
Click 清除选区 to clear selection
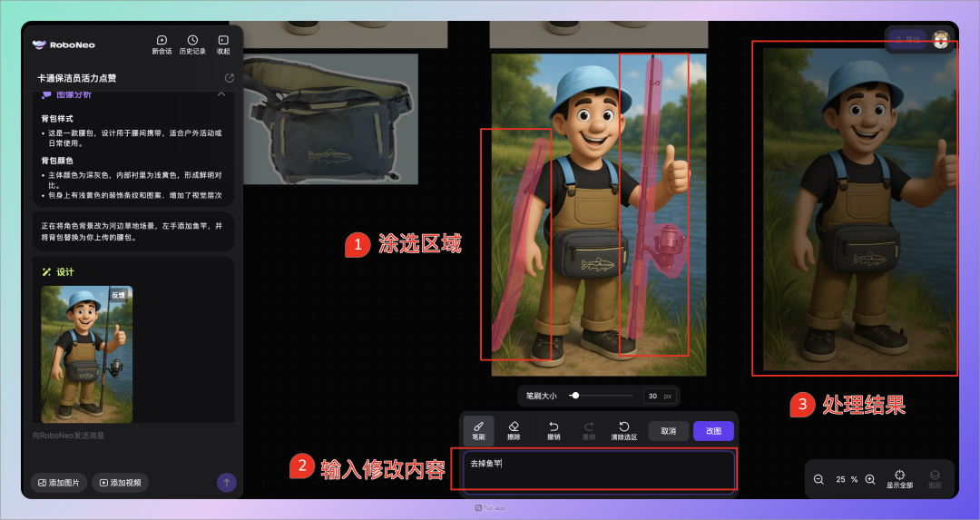coord(623,430)
